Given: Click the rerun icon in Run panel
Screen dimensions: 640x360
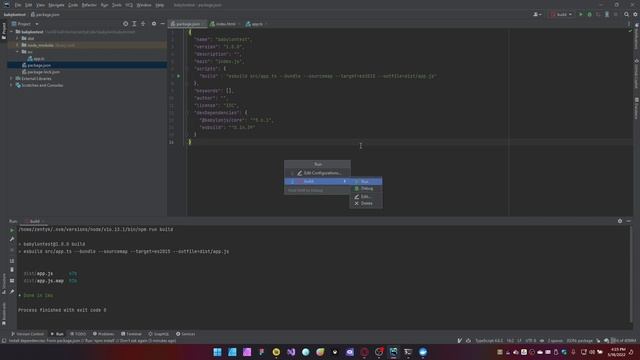Looking at the screenshot, I should coord(12,230).
